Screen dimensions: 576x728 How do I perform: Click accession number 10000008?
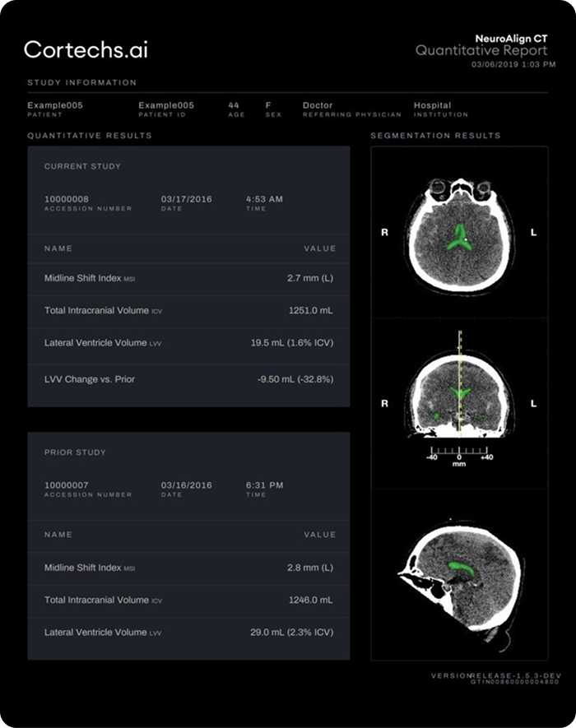[x=67, y=199]
